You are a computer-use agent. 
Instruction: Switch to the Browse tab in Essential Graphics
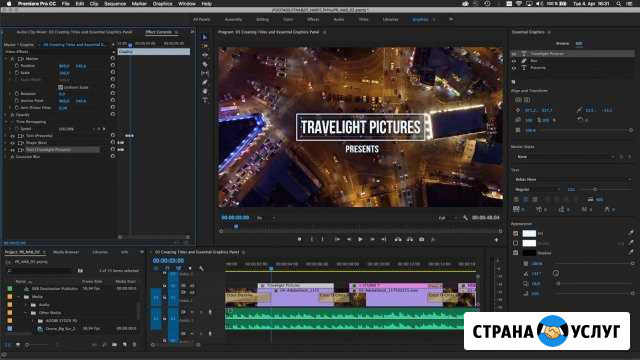click(562, 44)
